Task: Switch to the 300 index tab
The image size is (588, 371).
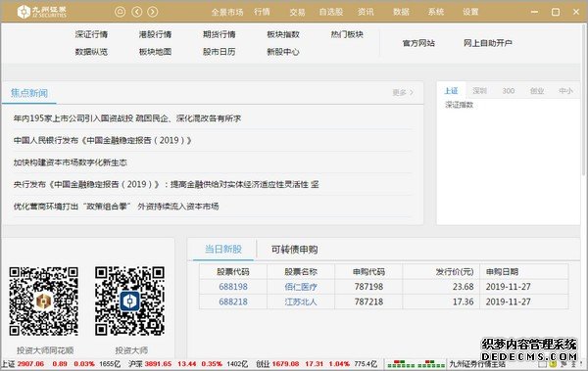Action: pyautogui.click(x=508, y=91)
